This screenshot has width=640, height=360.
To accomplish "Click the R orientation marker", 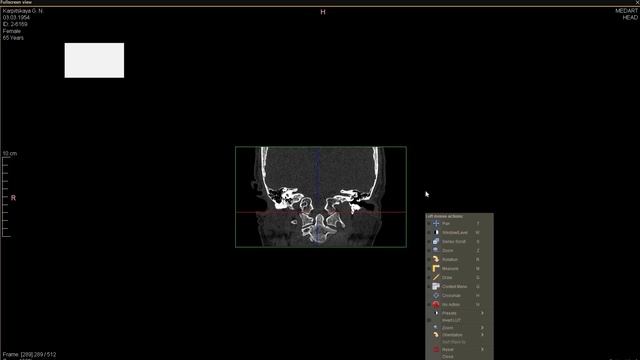I will 13,198.
